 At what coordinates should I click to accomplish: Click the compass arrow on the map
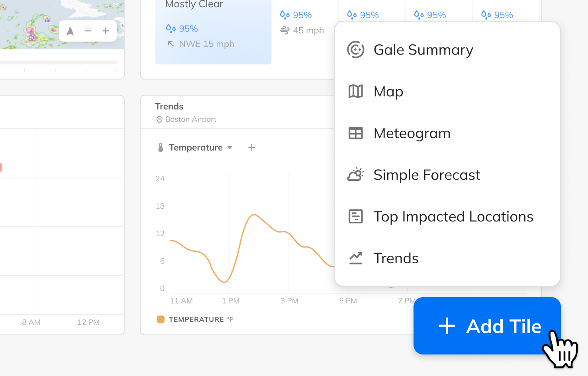(x=71, y=31)
